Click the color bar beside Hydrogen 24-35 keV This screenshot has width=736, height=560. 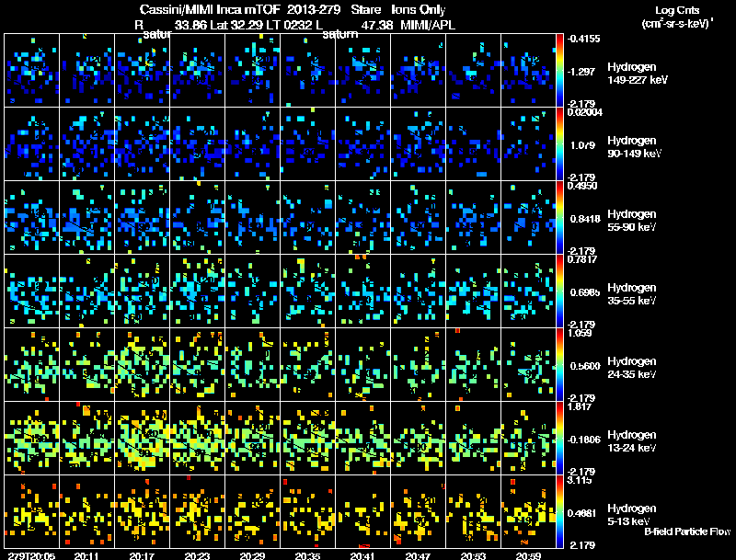tap(559, 365)
